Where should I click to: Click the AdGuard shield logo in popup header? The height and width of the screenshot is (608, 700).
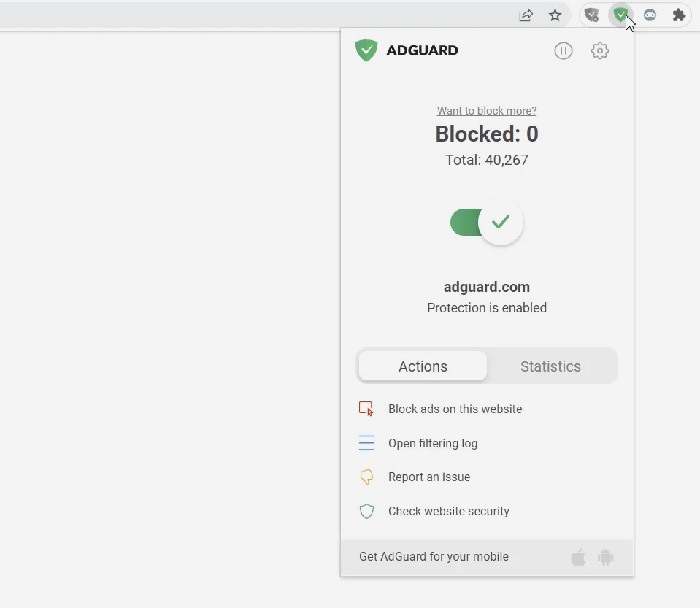[x=366, y=50]
